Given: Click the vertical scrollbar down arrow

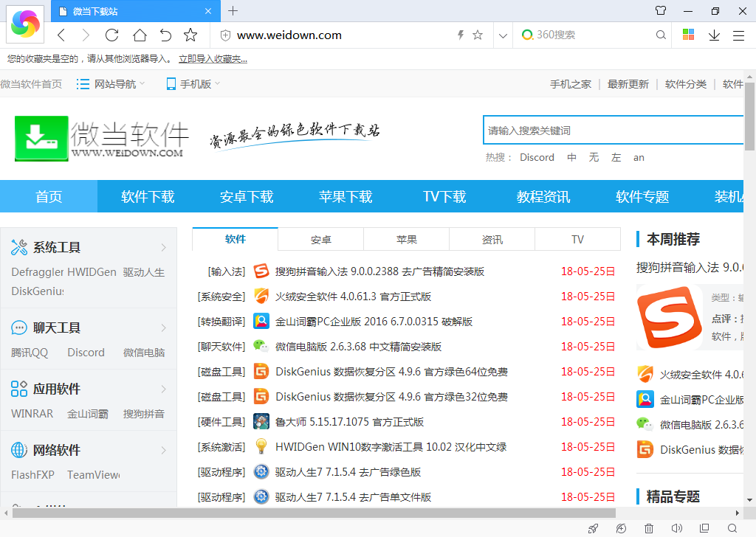Looking at the screenshot, I should point(750,500).
